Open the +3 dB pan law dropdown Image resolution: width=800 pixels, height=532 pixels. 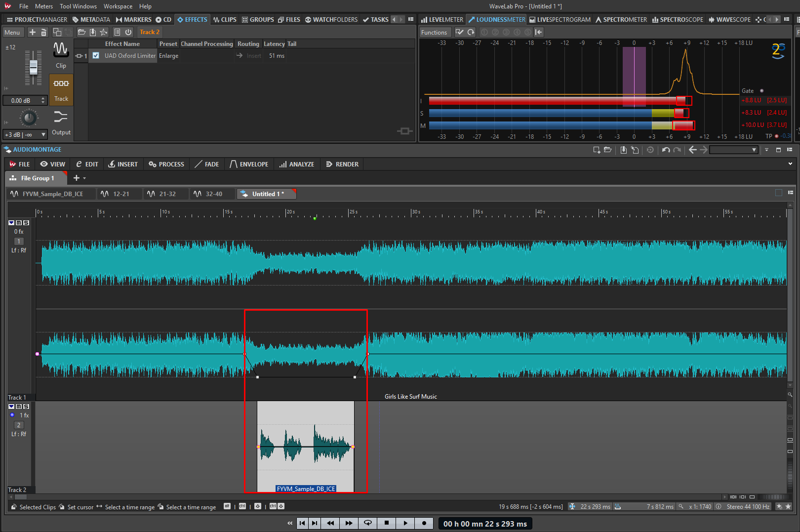click(x=43, y=134)
